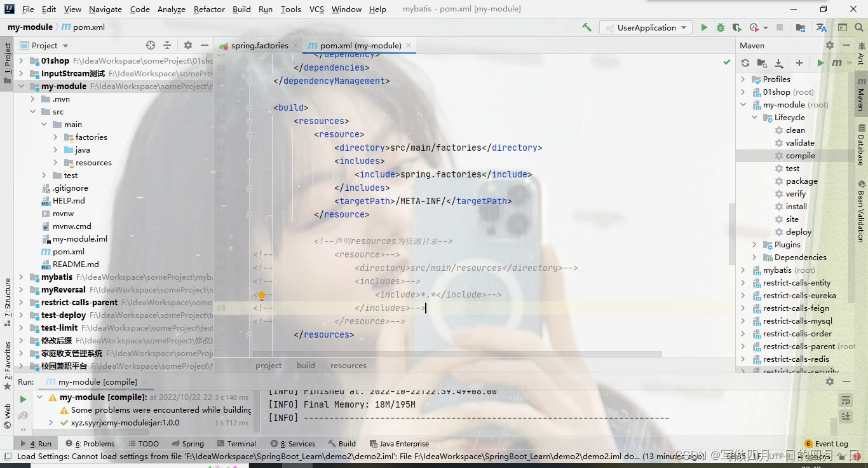Image resolution: width=868 pixels, height=468 pixels.
Task: Open the Navigate menu
Action: pyautogui.click(x=105, y=9)
